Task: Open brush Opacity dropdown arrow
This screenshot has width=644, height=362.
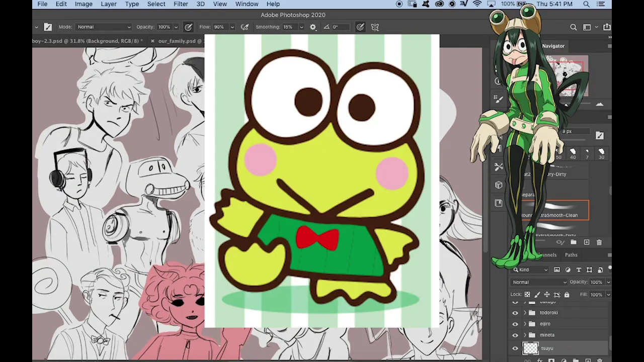Action: (x=176, y=27)
